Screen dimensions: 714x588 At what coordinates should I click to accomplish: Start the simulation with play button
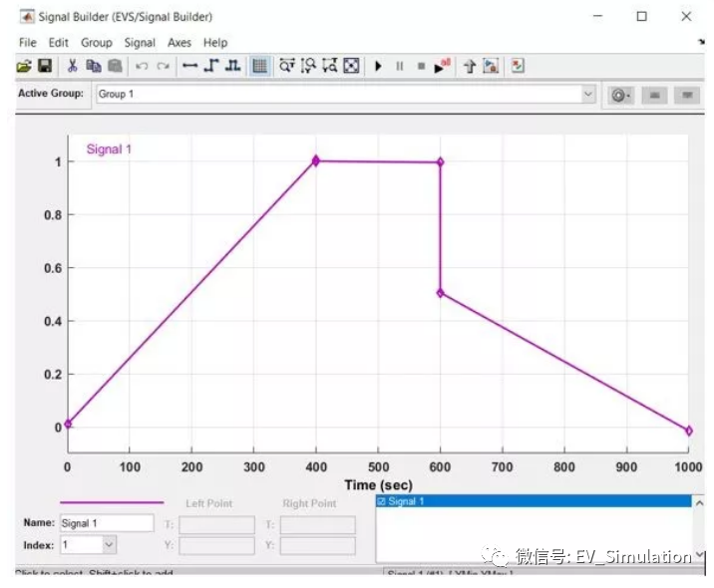(x=378, y=67)
